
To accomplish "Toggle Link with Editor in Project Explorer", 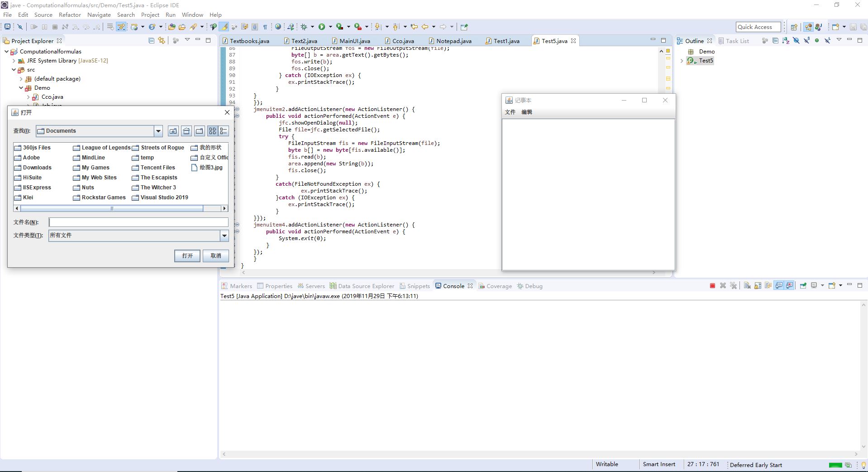I will coord(162,41).
